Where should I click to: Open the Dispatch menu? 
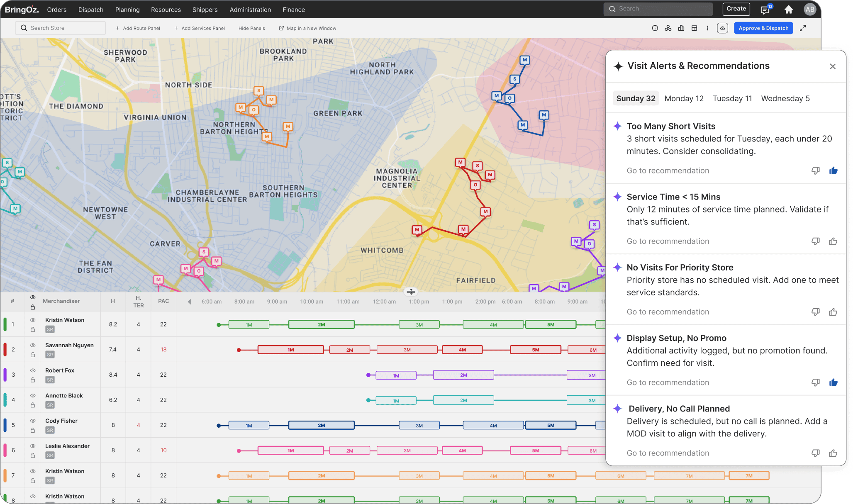pyautogui.click(x=91, y=10)
